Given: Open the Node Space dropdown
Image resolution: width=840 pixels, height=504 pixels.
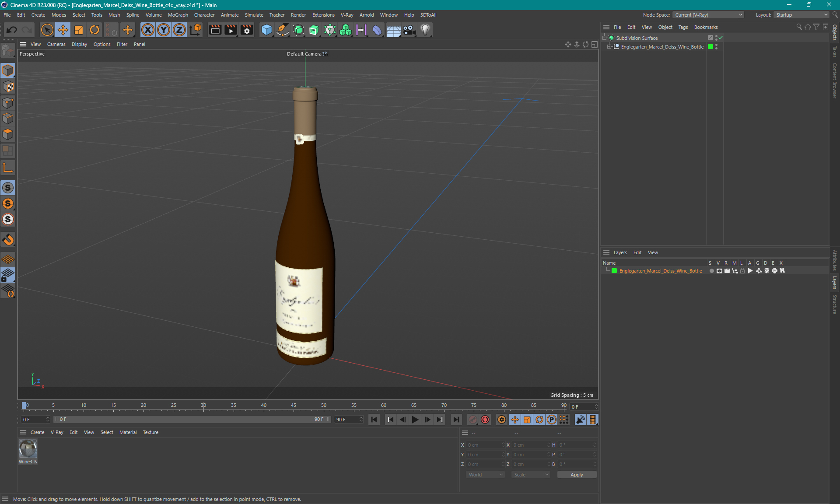Looking at the screenshot, I should coord(708,15).
